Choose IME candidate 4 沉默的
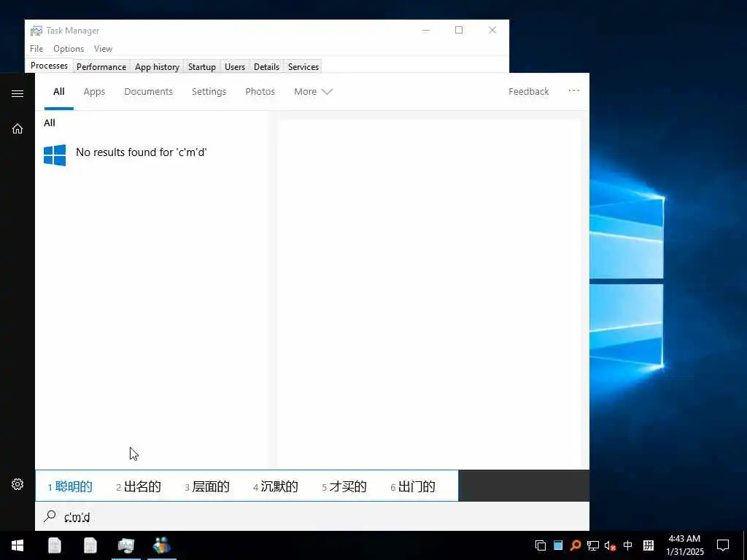The height and width of the screenshot is (560, 747). pos(276,486)
